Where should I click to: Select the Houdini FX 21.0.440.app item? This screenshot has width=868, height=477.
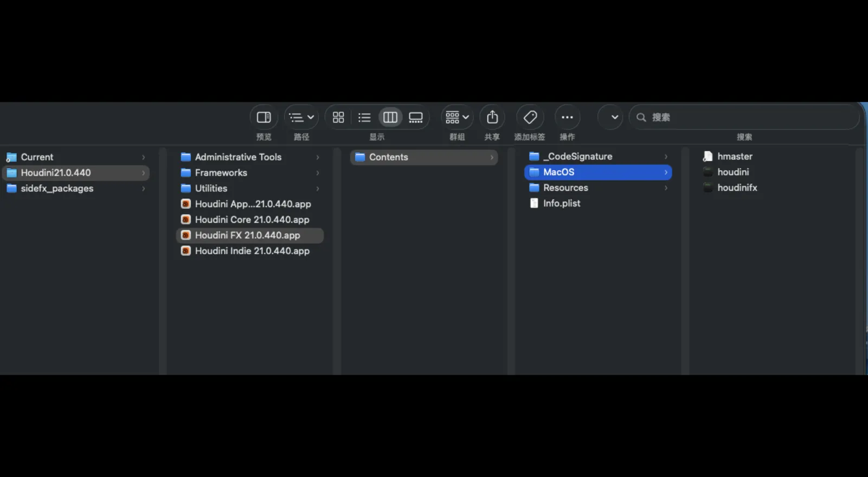247,235
